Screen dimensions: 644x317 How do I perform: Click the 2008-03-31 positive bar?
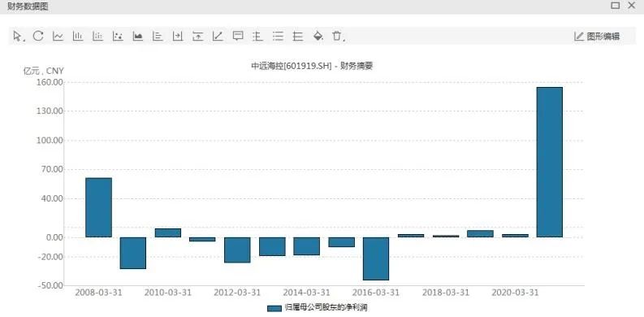click(98, 207)
